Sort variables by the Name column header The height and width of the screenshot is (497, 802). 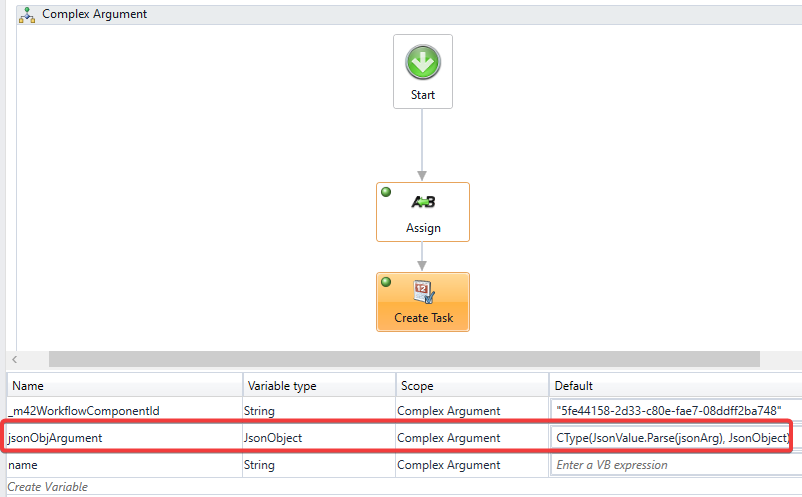point(28,385)
